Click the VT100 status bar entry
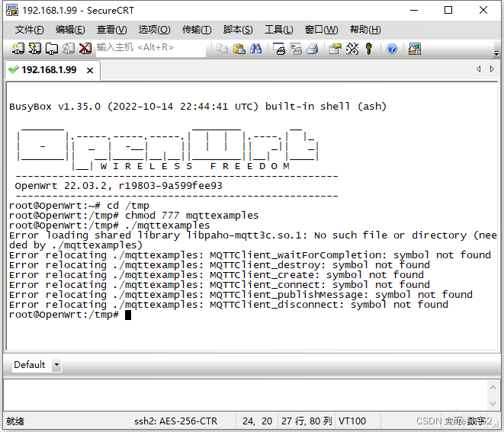This screenshot has width=504, height=432. click(352, 421)
